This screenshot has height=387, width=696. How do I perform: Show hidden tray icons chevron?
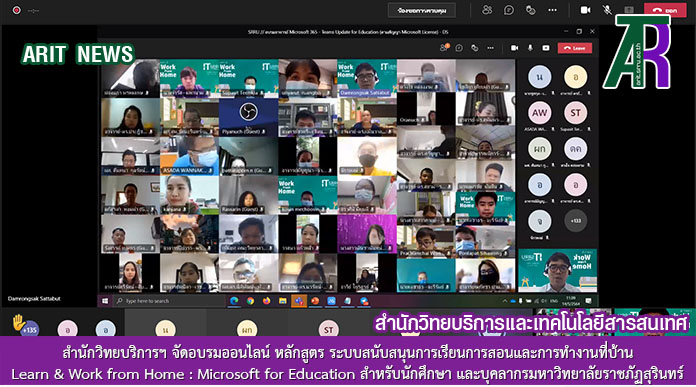[x=504, y=301]
